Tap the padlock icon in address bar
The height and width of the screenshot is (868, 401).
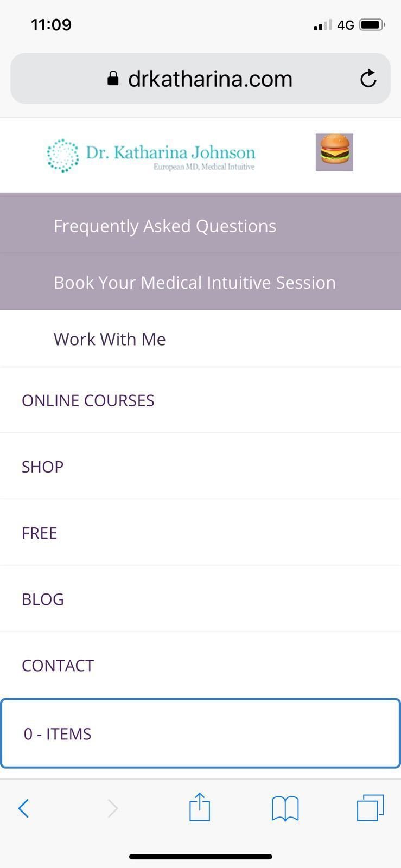(x=113, y=79)
